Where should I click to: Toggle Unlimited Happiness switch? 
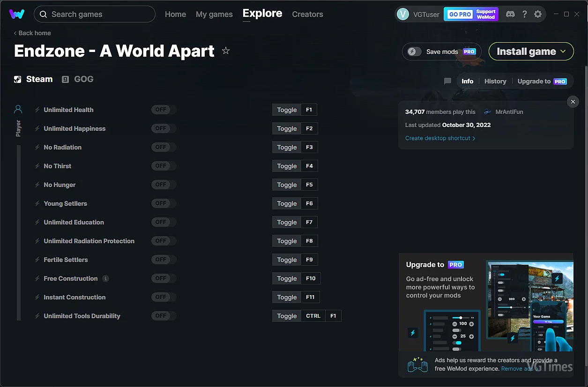click(x=164, y=128)
